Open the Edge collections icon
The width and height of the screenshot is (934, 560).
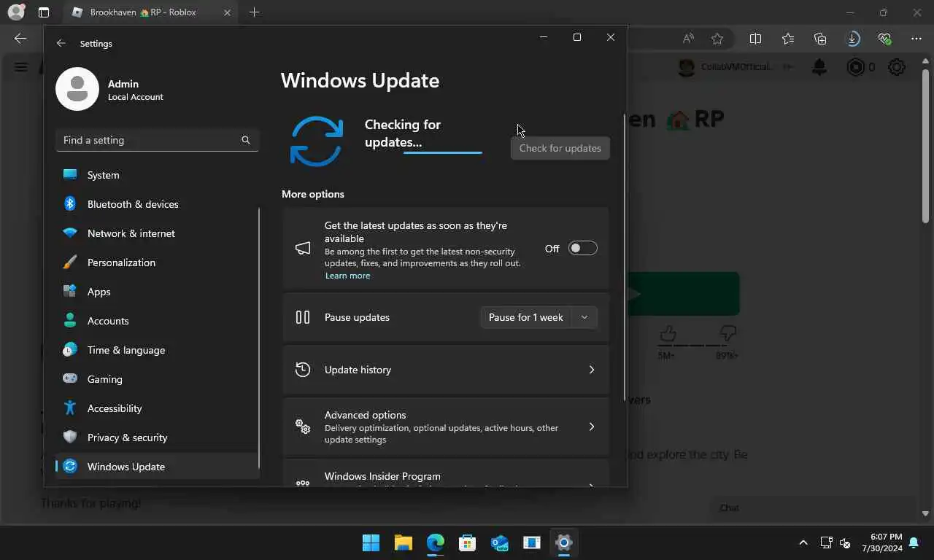(x=820, y=39)
